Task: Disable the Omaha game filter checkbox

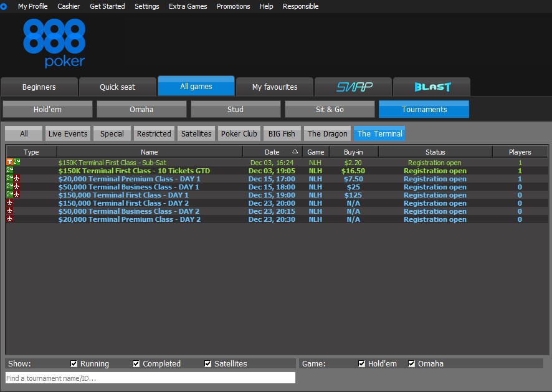Action: point(412,364)
